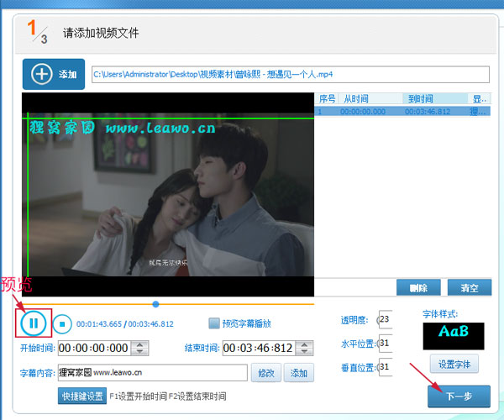
Task: Decrease end time with down arrow
Action: point(304,352)
